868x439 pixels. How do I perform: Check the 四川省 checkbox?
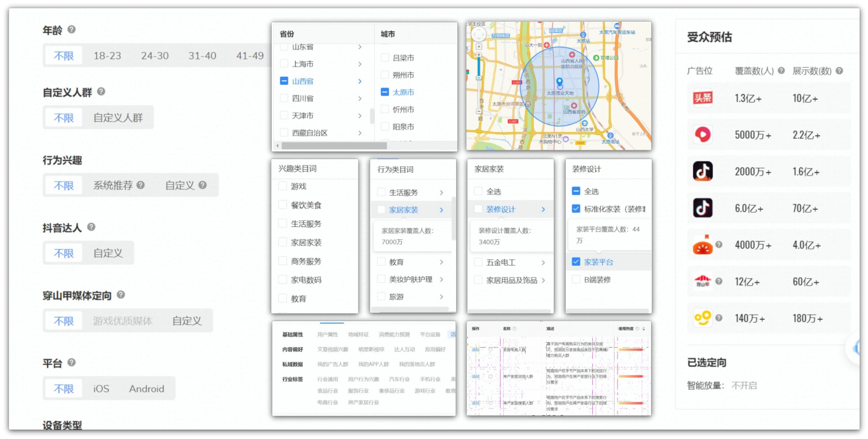point(284,98)
